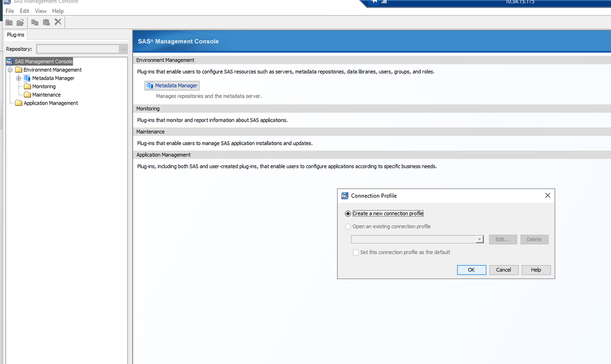Click the Copy toolbar icon

(35, 22)
